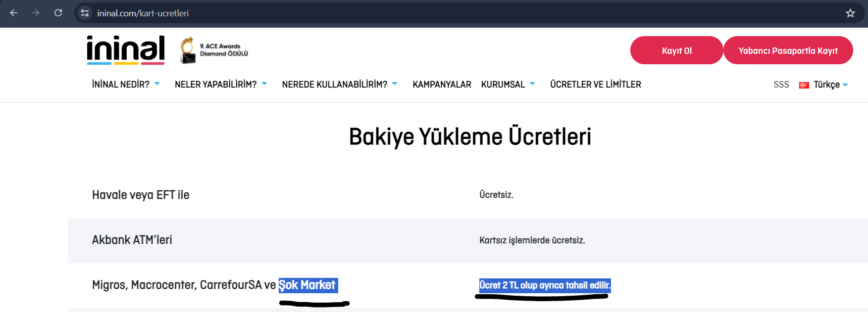Open NELER YAPABİLİRİM? menu

click(215, 85)
